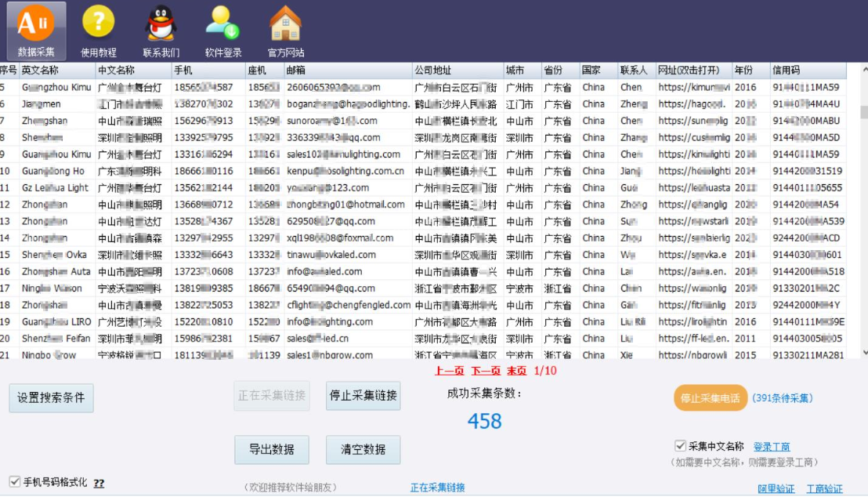This screenshot has height=497, width=868.
Task: Click credit code 91440..1MA59 in row 5
Action: (806, 88)
